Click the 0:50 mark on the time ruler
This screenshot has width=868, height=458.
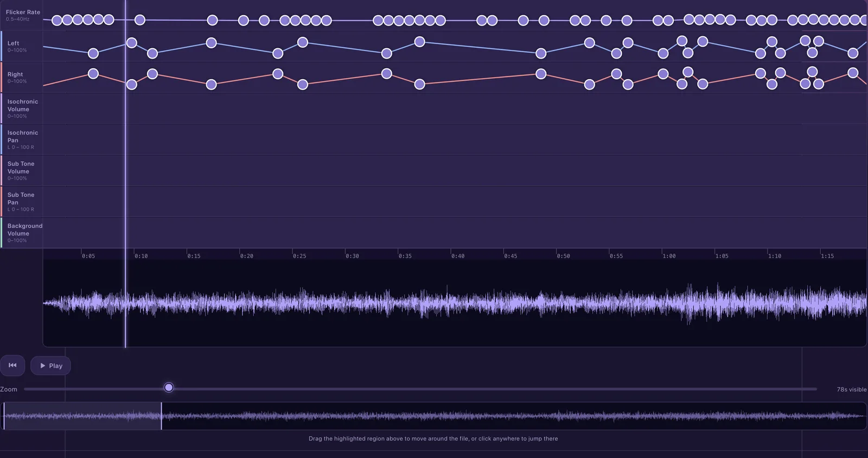tap(564, 256)
